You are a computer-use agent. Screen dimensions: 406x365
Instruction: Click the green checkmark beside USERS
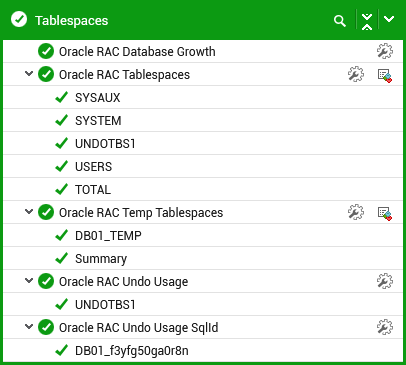pos(62,166)
